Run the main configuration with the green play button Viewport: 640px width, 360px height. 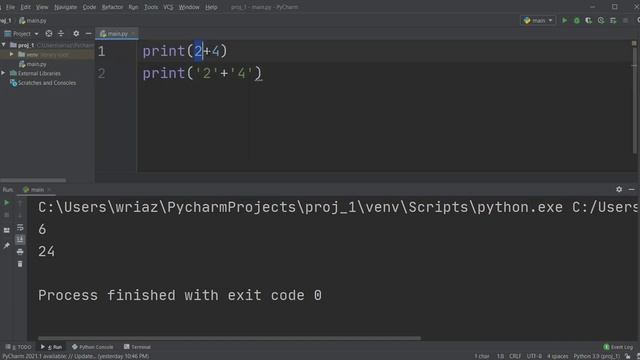click(564, 20)
